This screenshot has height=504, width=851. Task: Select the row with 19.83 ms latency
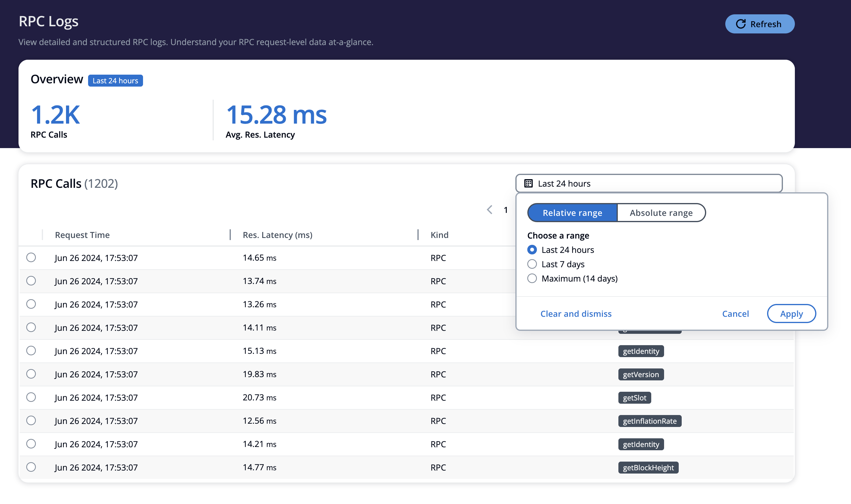point(31,374)
